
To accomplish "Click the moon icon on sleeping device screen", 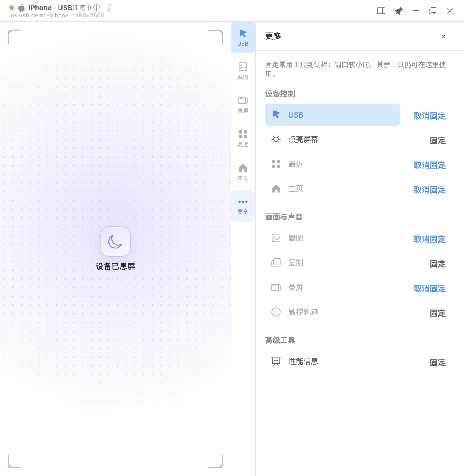I will [x=115, y=241].
